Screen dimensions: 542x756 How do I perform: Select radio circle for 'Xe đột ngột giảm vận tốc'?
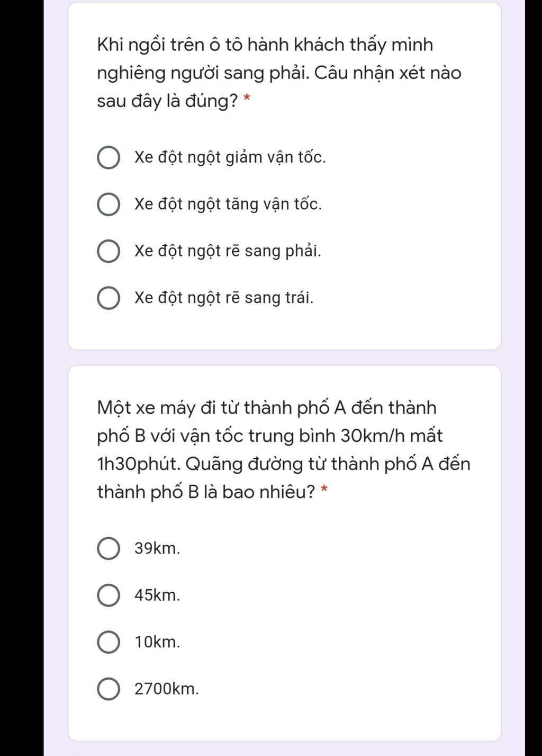coord(109,158)
